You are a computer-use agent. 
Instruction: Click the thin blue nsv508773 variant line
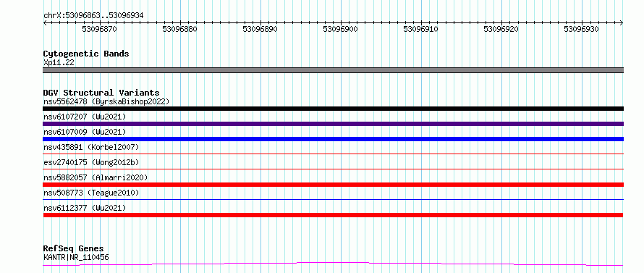[333, 199]
